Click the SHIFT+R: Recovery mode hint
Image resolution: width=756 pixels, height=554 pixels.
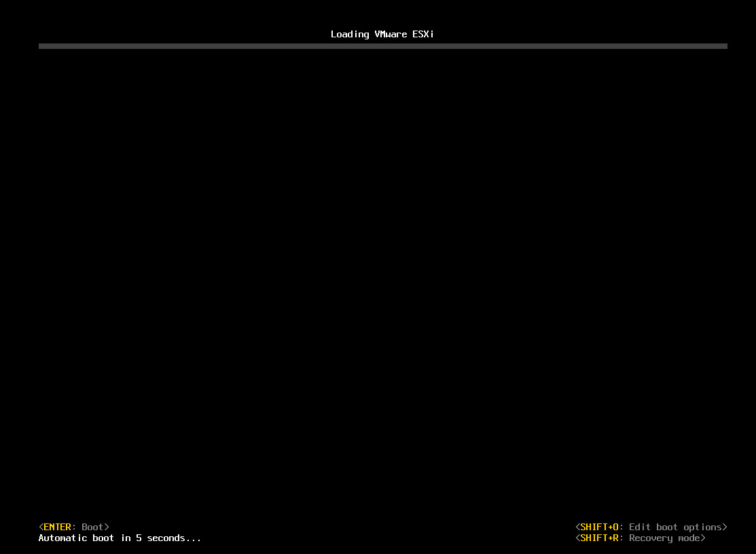click(641, 538)
